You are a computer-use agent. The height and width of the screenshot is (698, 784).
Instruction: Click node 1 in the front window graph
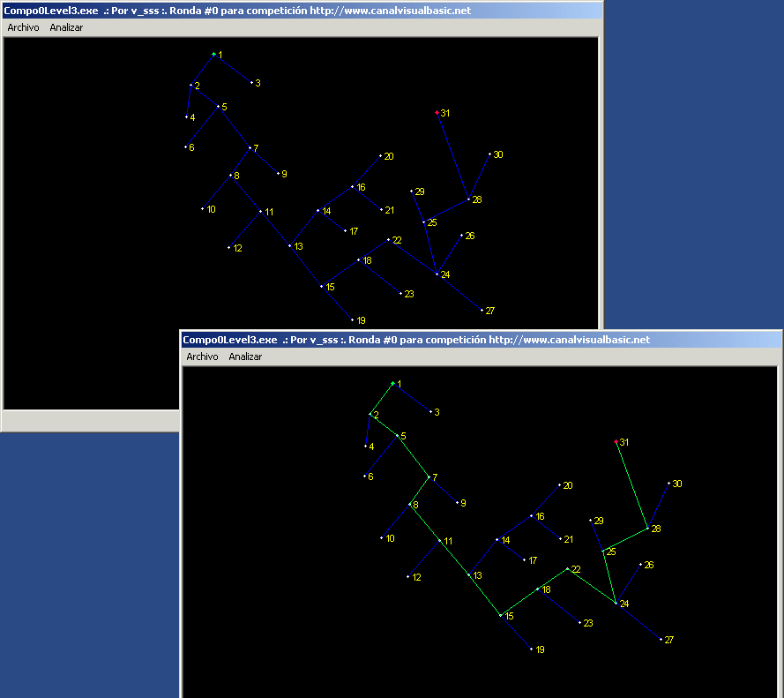392,383
